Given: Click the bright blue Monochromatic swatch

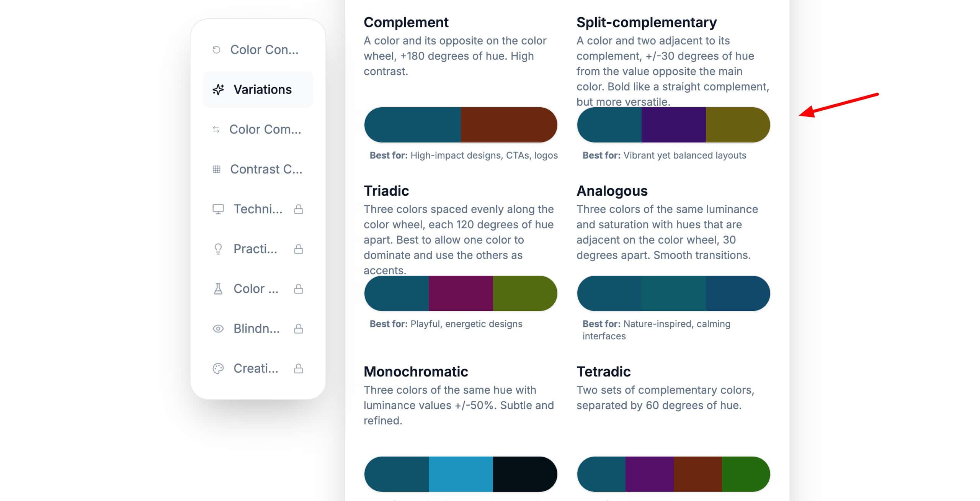Looking at the screenshot, I should pos(461,474).
